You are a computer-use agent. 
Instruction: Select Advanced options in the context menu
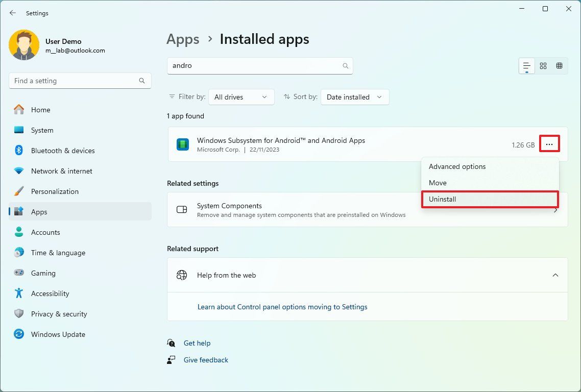[457, 166]
